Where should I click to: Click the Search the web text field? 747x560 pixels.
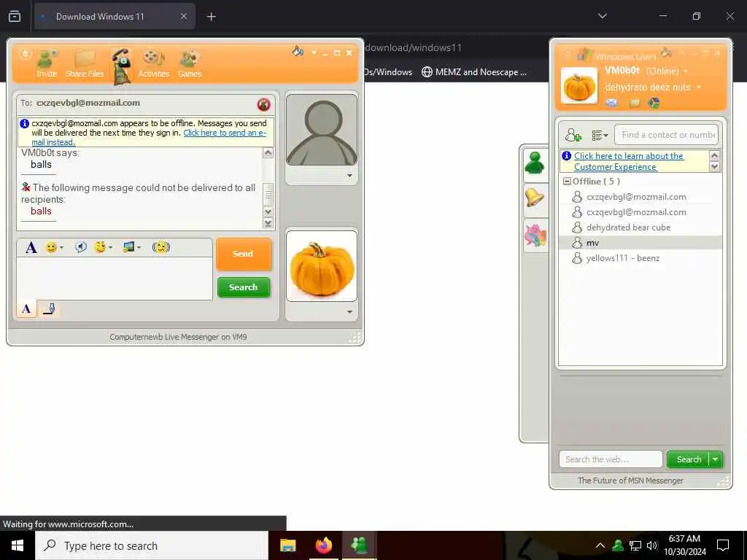(611, 459)
